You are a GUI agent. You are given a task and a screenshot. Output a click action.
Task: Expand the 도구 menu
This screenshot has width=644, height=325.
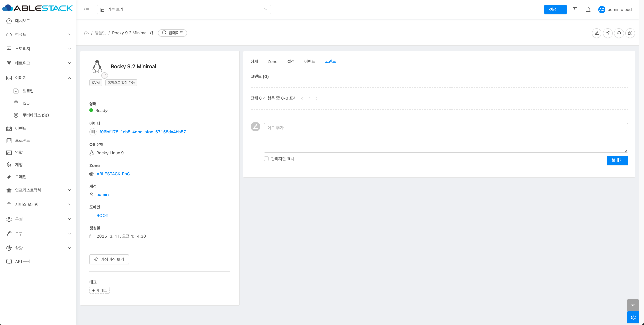tap(38, 234)
